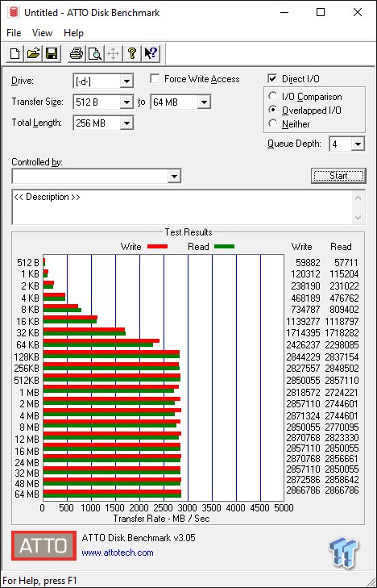Print results using the printer icon

(x=77, y=53)
